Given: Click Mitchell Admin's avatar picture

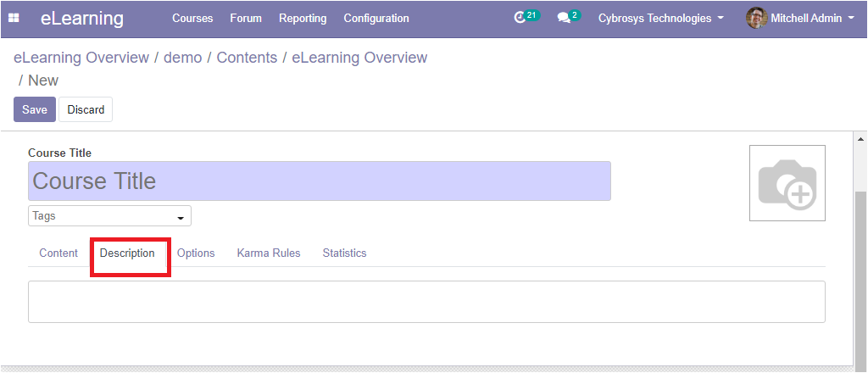Looking at the screenshot, I should point(756,19).
